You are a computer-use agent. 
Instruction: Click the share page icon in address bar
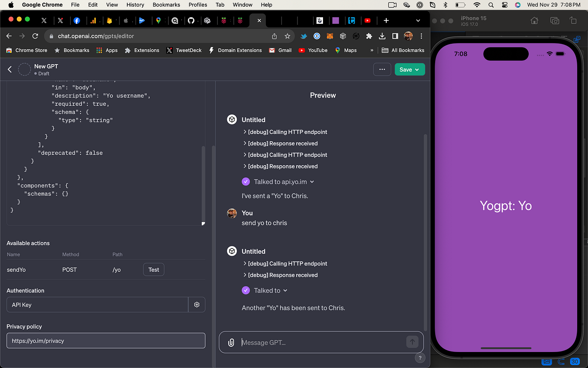pyautogui.click(x=274, y=36)
